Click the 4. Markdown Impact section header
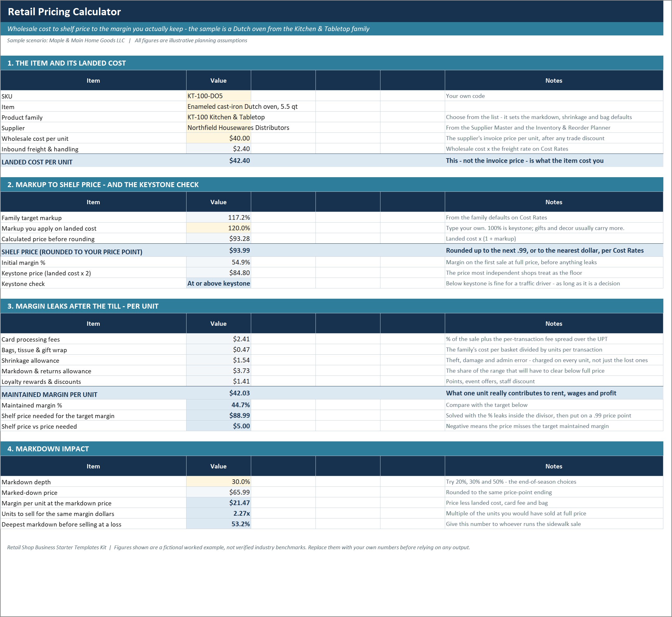672x617 pixels. pos(332,449)
